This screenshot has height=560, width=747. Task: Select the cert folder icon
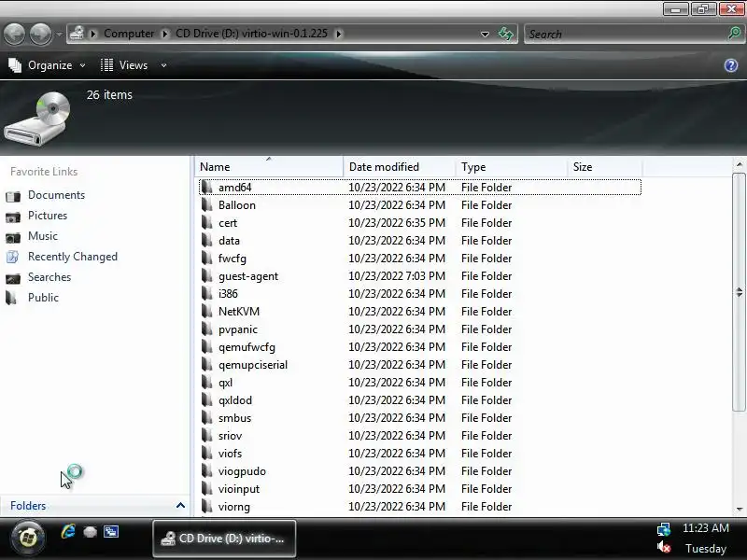tap(206, 222)
